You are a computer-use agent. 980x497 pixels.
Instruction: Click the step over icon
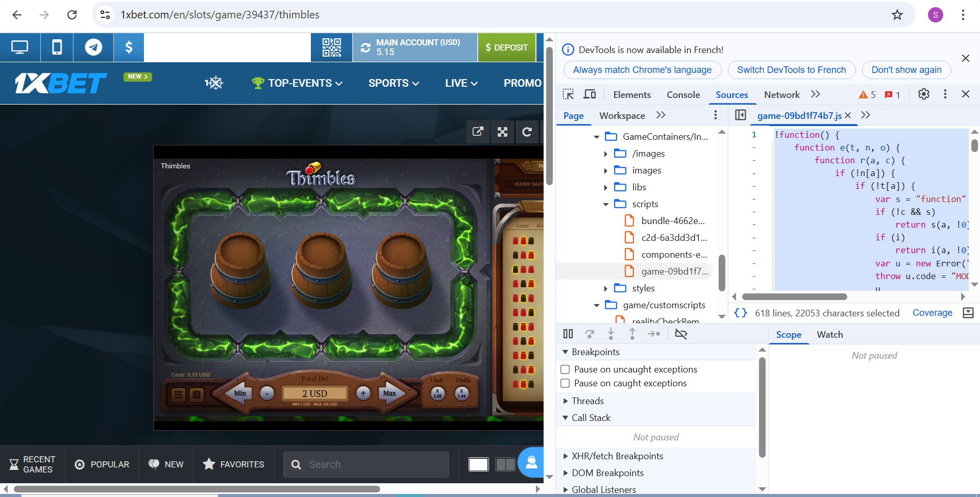[590, 334]
